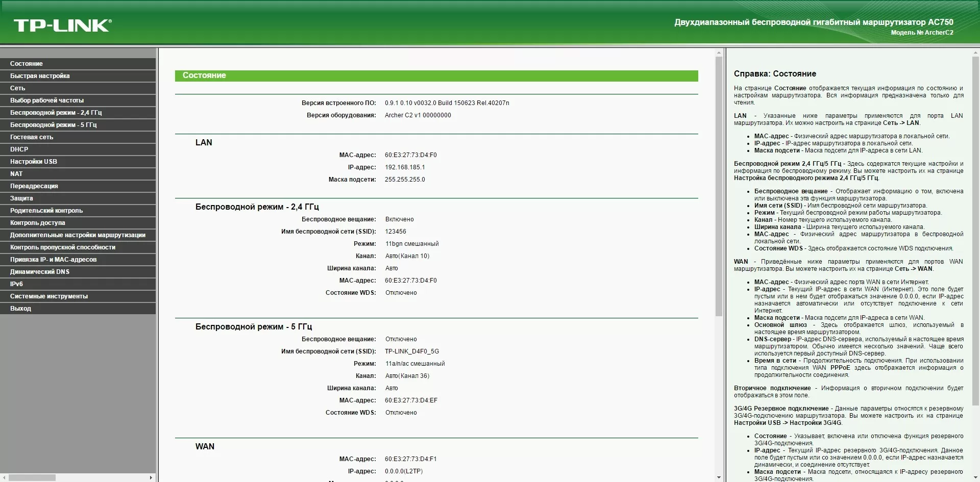Open Беспроводной режим - 5 ГГц menu

tap(78, 125)
